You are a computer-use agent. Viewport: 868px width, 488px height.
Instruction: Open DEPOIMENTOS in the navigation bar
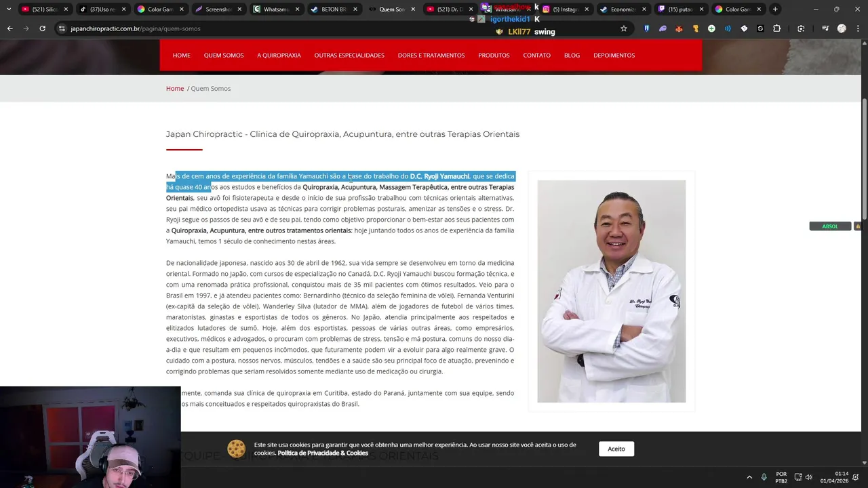pos(614,55)
